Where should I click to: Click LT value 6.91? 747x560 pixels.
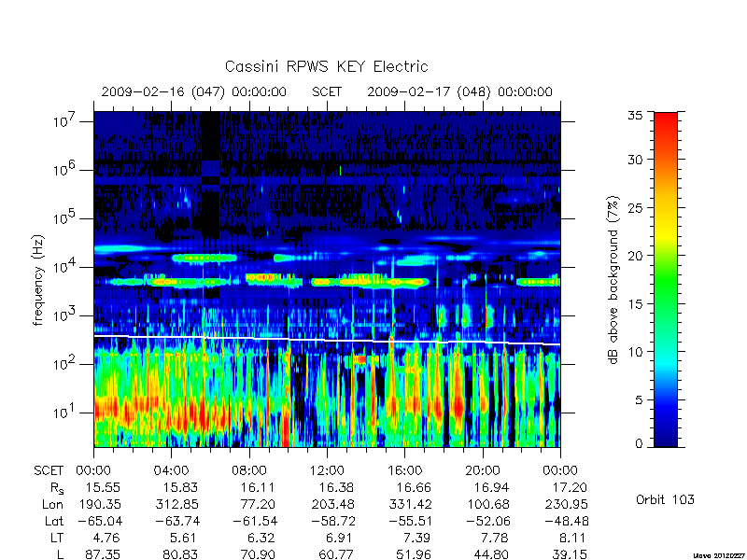point(340,538)
